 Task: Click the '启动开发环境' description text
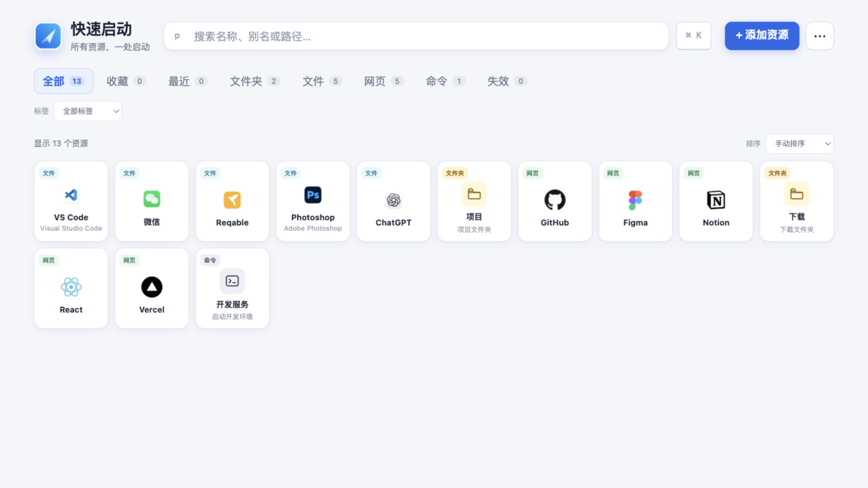click(232, 317)
